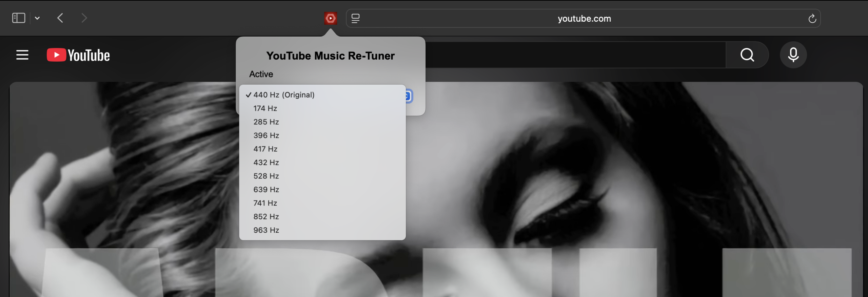Select 963 Hz from the dropdown
This screenshot has width=868, height=297.
point(266,230)
